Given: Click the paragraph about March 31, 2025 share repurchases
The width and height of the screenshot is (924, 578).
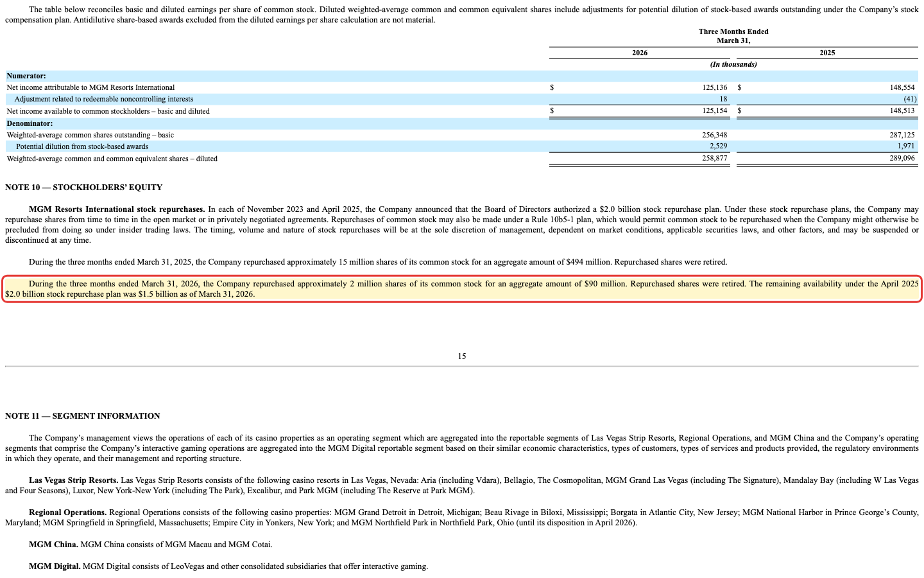Looking at the screenshot, I should coord(378,262).
